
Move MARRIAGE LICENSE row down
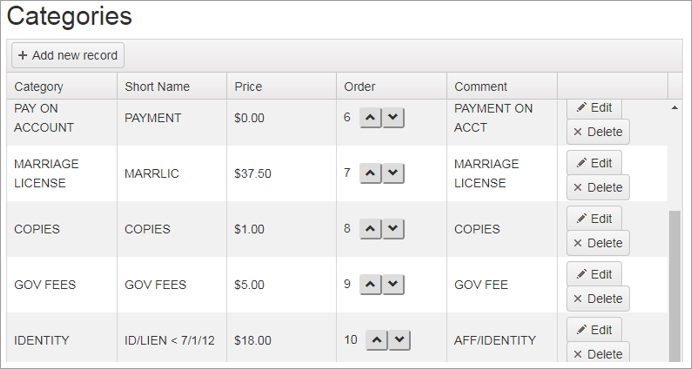tap(393, 173)
